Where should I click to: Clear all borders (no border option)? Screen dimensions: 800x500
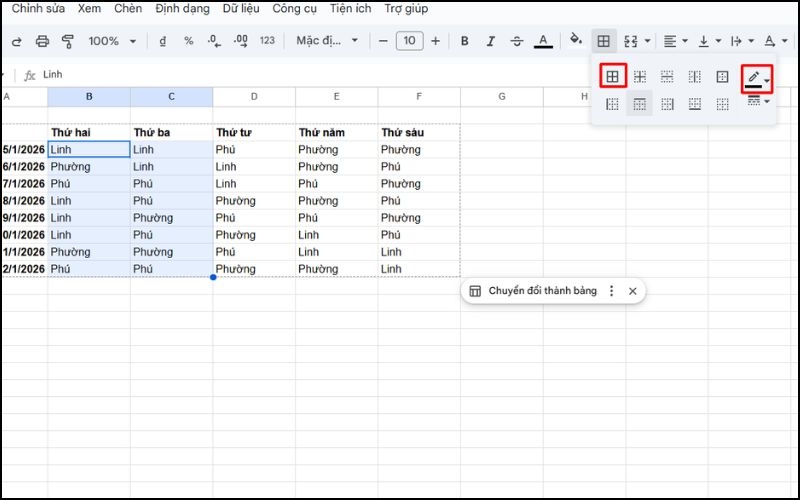coord(722,104)
